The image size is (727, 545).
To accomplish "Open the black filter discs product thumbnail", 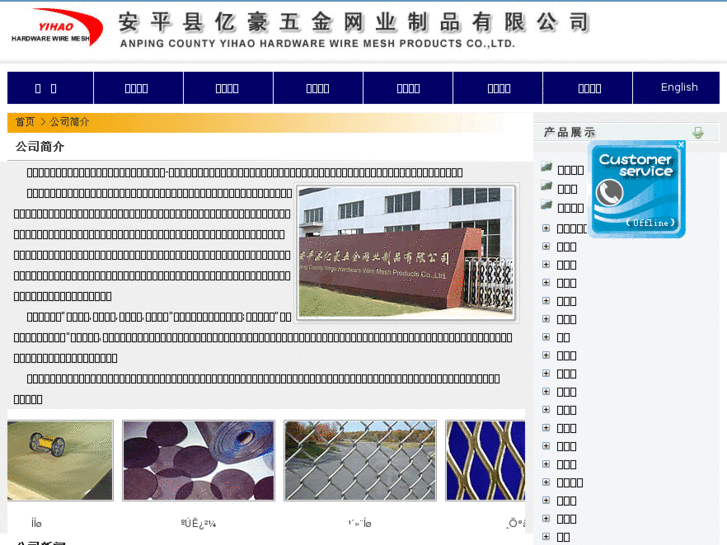I will tap(198, 461).
